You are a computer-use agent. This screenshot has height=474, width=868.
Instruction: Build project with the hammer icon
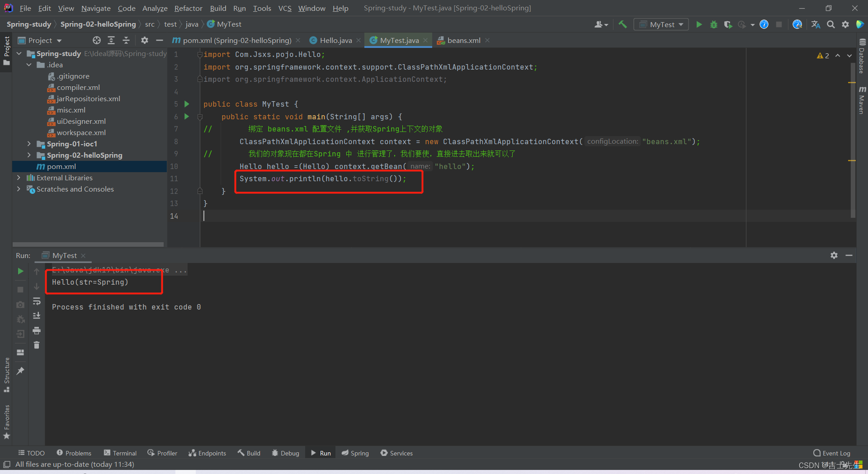coord(623,24)
